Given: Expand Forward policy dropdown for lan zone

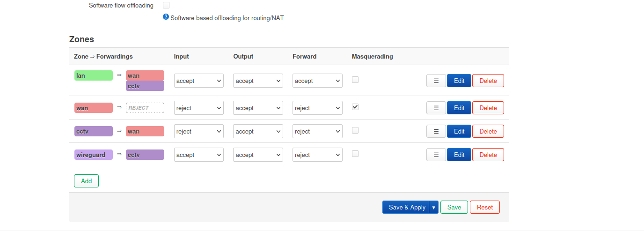Looking at the screenshot, I should click(x=317, y=81).
